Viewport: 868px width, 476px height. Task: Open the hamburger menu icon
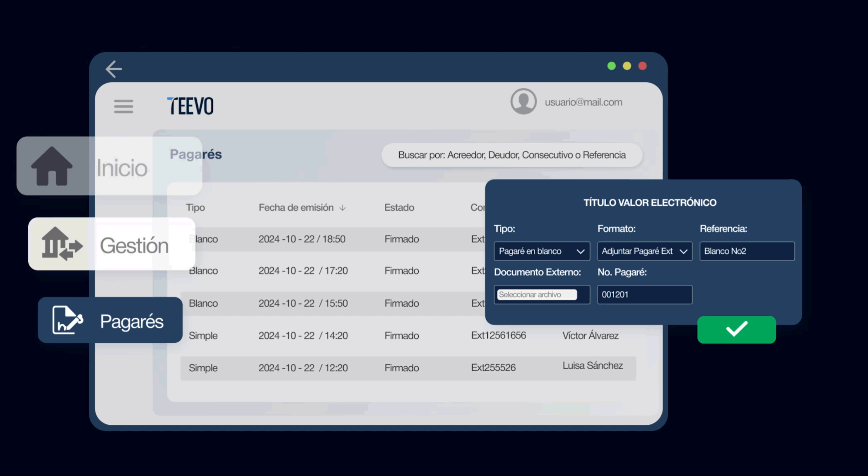(x=123, y=106)
